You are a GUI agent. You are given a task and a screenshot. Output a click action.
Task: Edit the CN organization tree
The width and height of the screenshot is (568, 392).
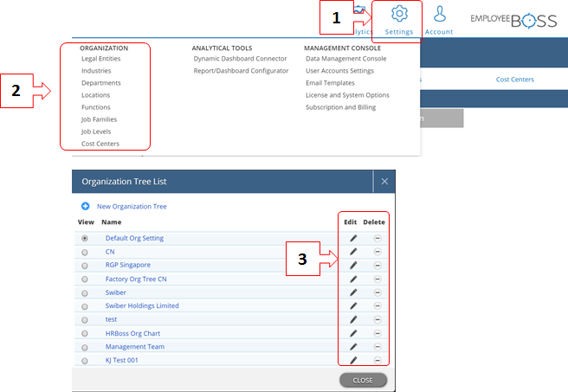(353, 252)
